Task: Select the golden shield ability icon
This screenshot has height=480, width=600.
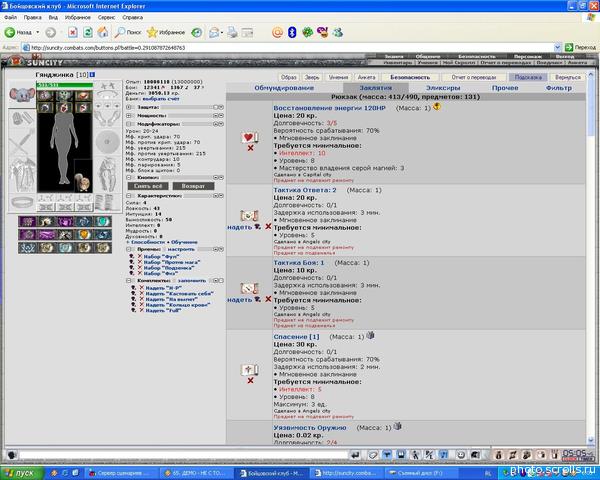Action: tap(84, 234)
